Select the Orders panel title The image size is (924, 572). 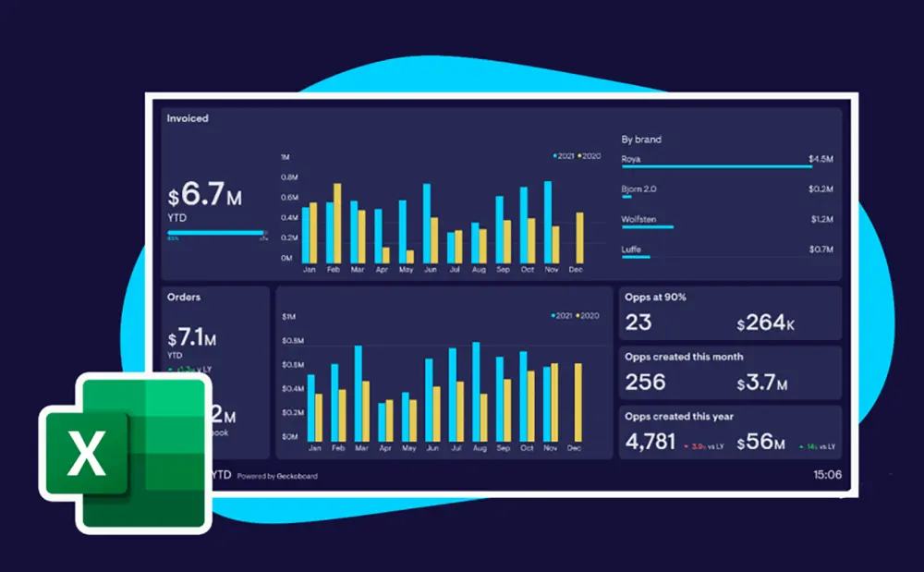184,297
